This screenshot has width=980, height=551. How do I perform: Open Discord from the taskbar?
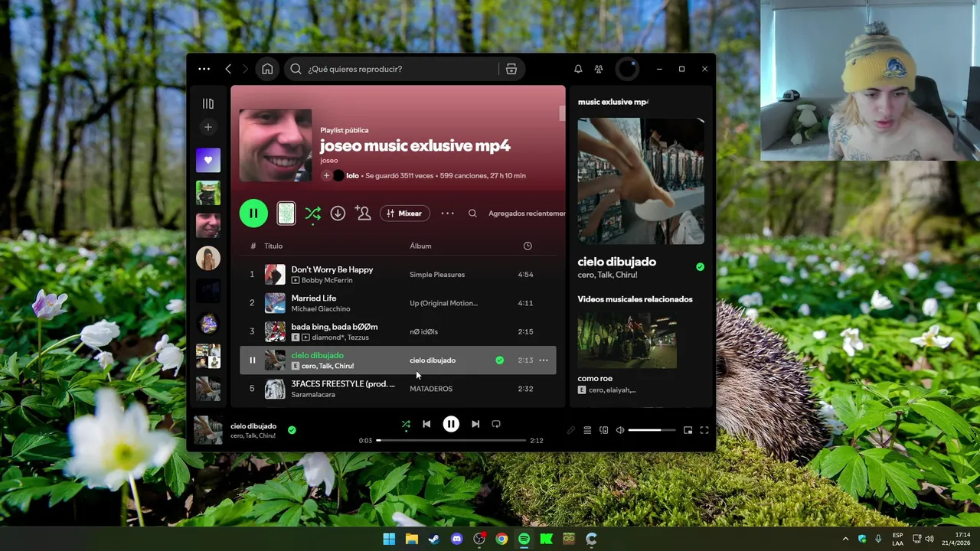pos(456,539)
